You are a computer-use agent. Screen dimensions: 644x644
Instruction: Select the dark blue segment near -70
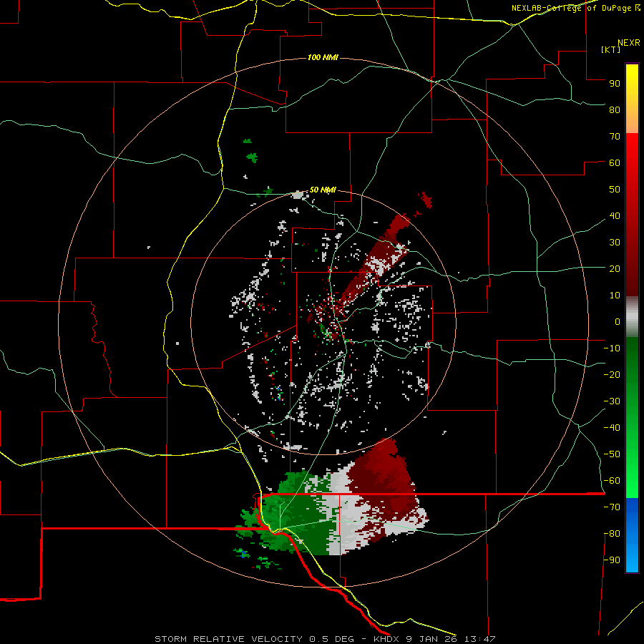pyautogui.click(x=632, y=512)
